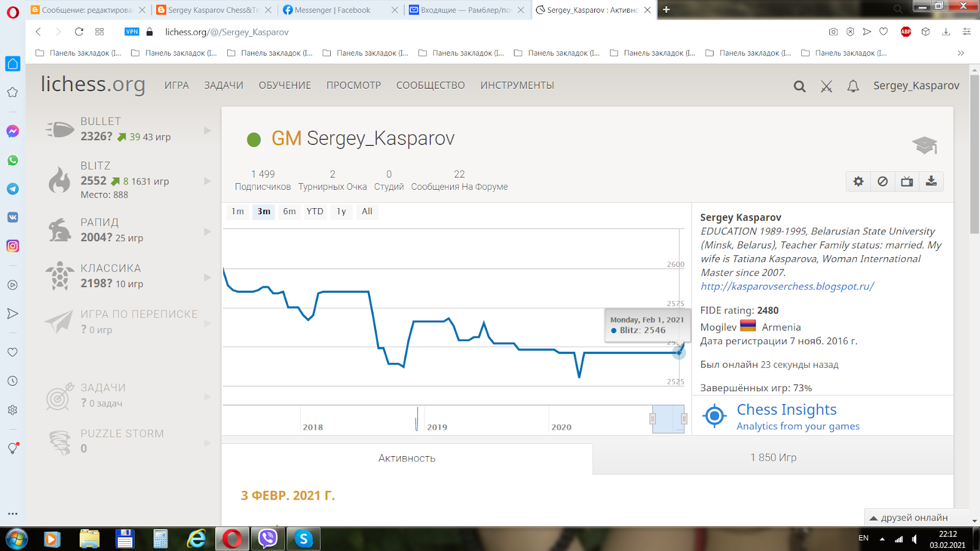Viewport: 980px width, 551px height.
Task: Open the ИНСТРУМЕНТЫ menu
Action: click(x=517, y=85)
